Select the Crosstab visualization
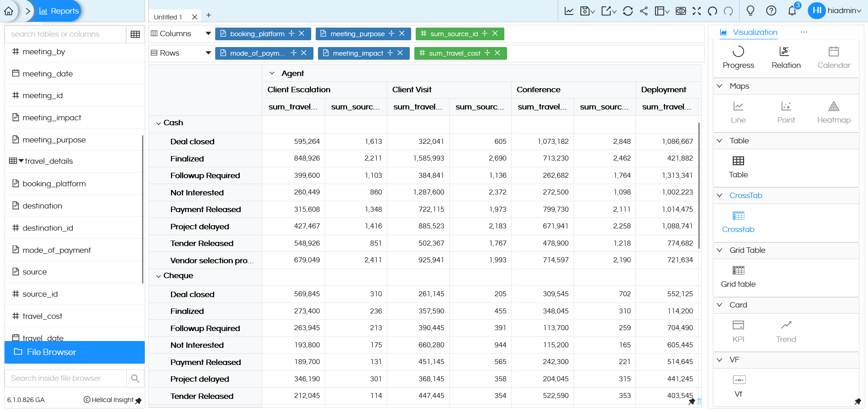 click(x=738, y=222)
